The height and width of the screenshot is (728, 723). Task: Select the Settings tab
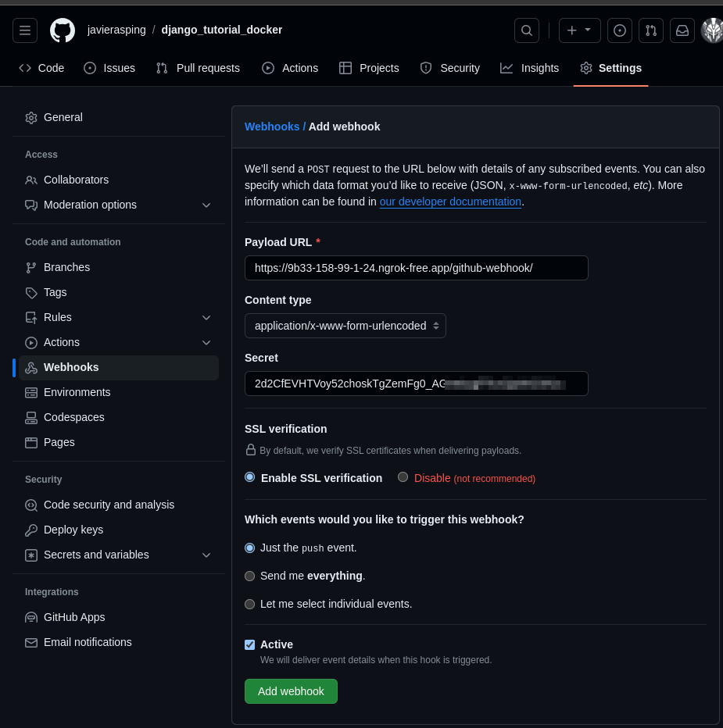point(610,68)
